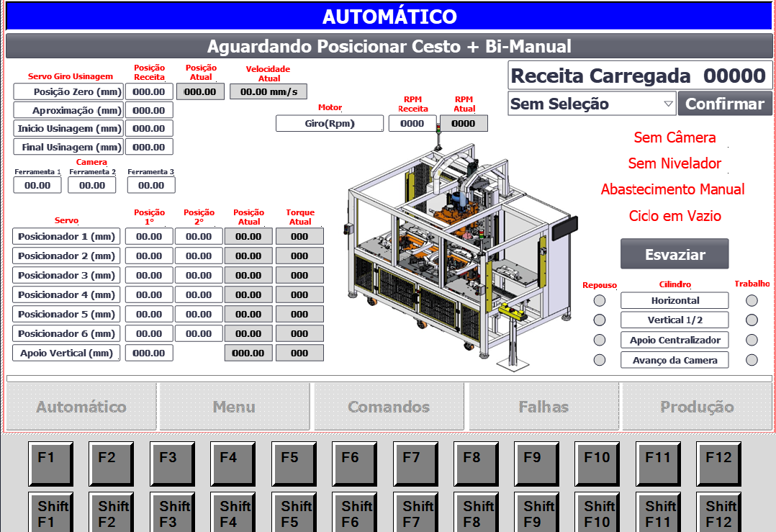Click the Shift F10 key button

tap(597, 513)
